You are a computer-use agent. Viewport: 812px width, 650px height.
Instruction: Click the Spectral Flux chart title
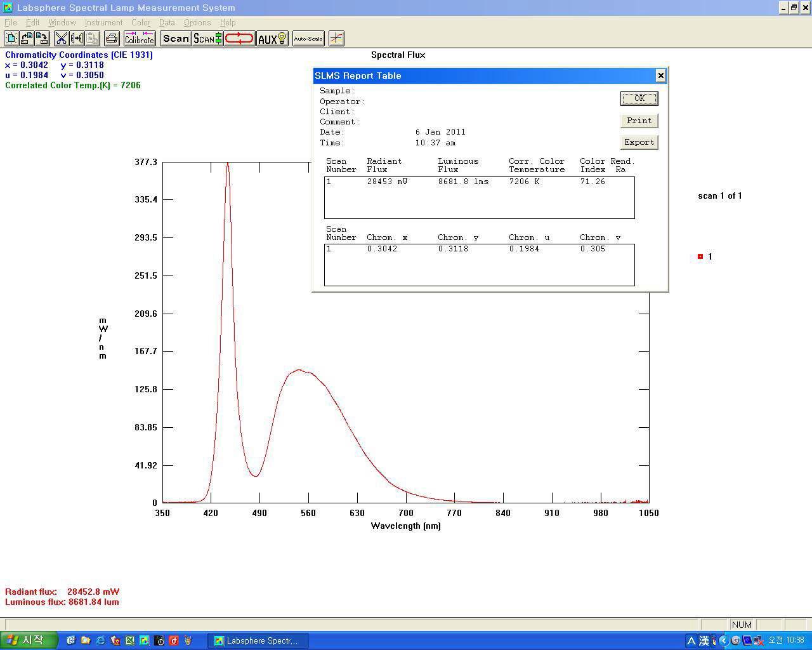[x=398, y=55]
